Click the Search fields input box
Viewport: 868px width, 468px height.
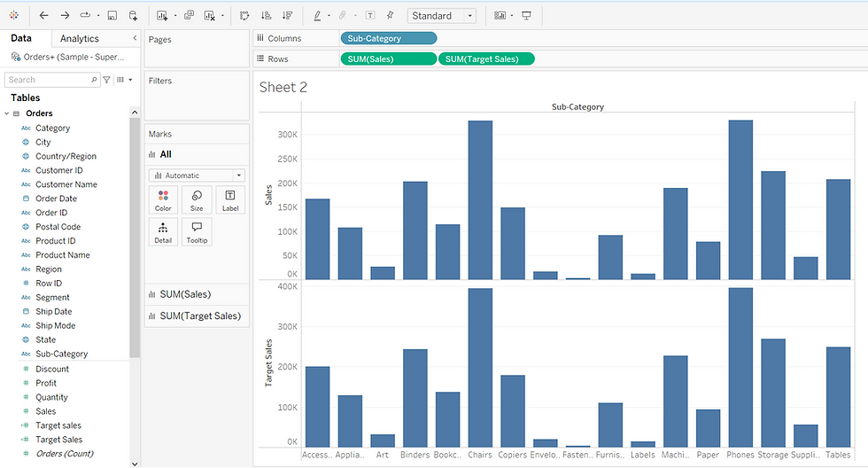click(52, 80)
